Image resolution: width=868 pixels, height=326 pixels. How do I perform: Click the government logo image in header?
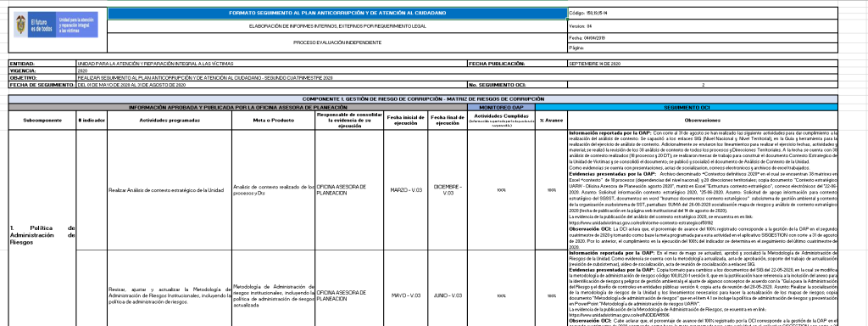tap(57, 25)
